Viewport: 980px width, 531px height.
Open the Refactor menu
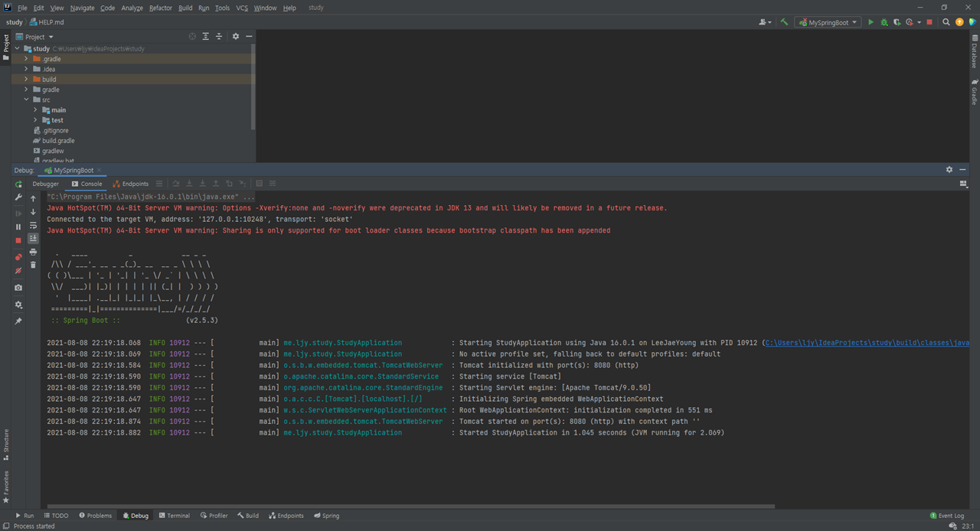coord(161,8)
